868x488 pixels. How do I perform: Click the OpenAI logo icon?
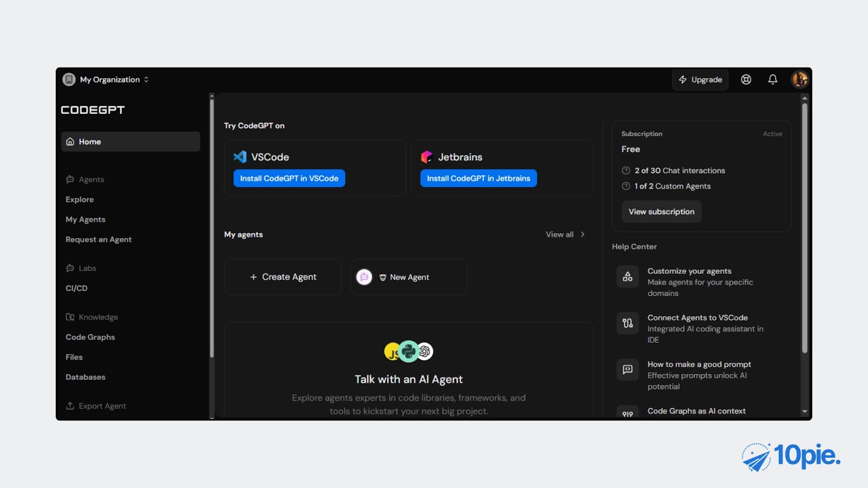(x=425, y=352)
